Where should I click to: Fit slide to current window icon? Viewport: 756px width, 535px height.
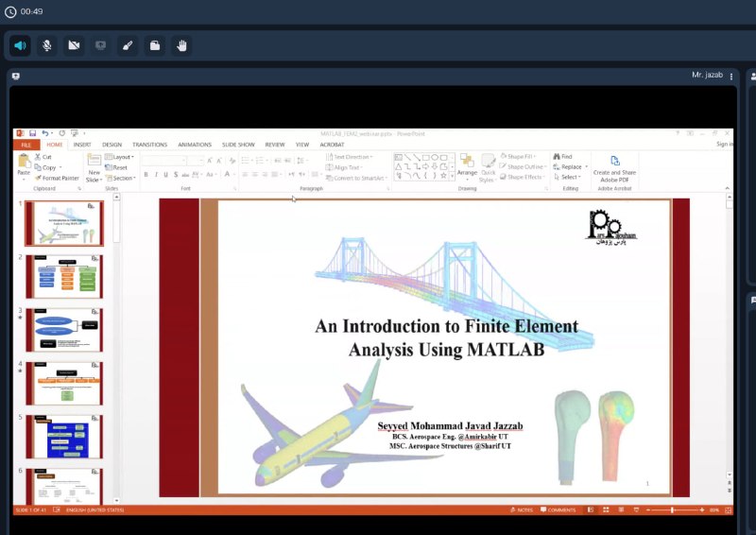tap(728, 509)
